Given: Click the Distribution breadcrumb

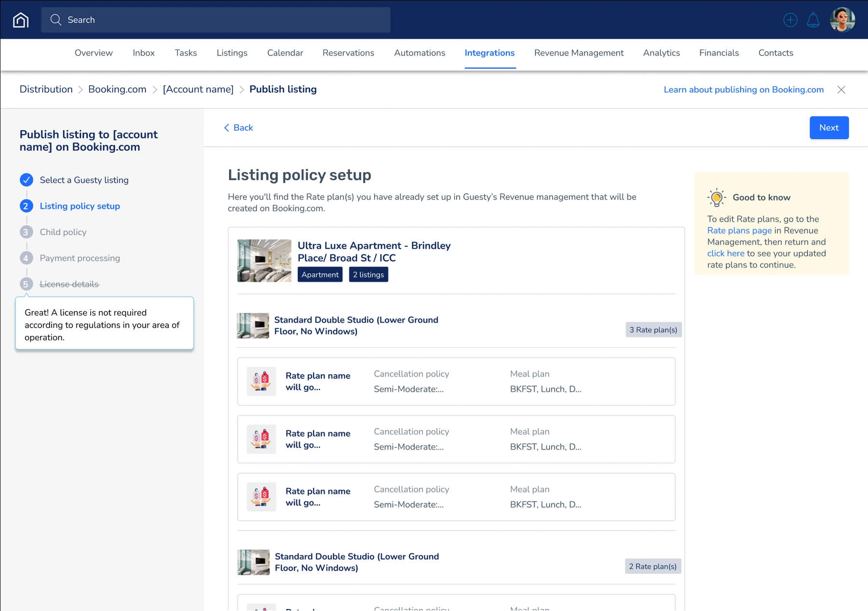Looking at the screenshot, I should click(46, 89).
